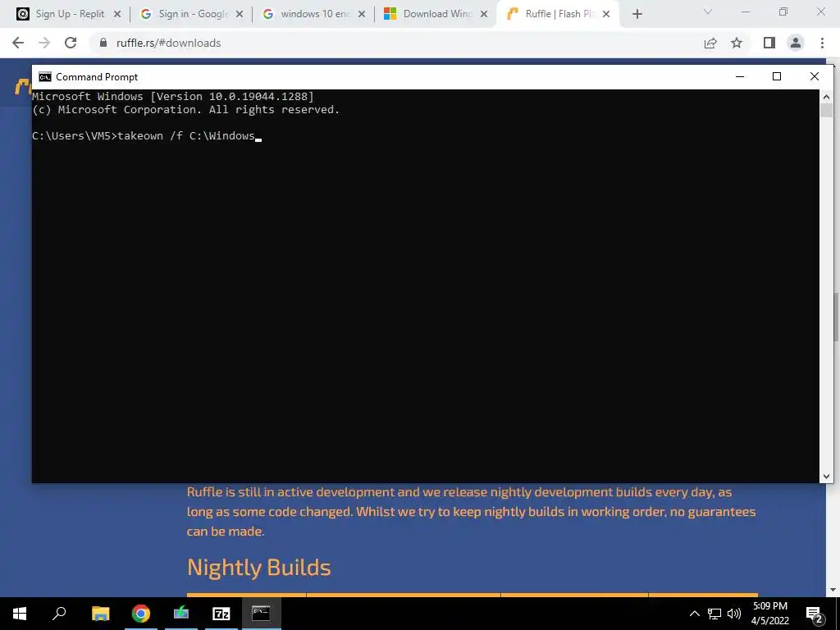Click the Nightly Builds heading
Viewport: 840px width, 630px height.
coord(258,568)
